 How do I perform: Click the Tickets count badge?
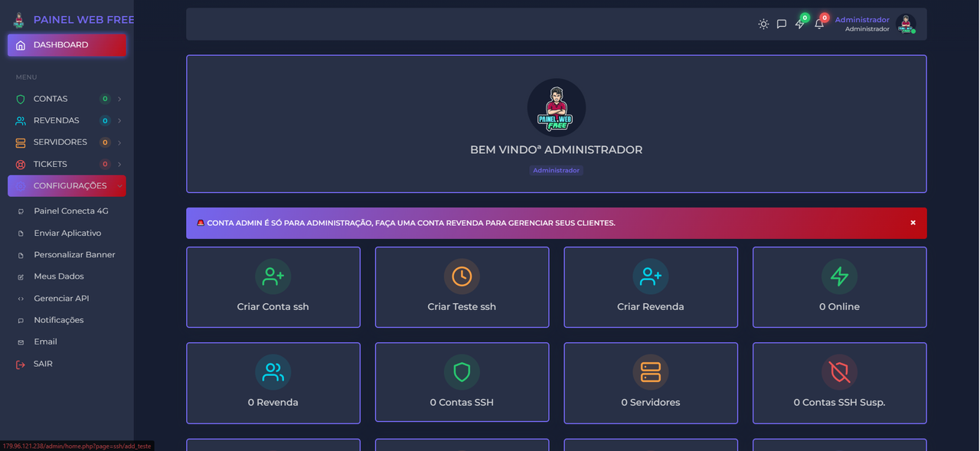105,165
